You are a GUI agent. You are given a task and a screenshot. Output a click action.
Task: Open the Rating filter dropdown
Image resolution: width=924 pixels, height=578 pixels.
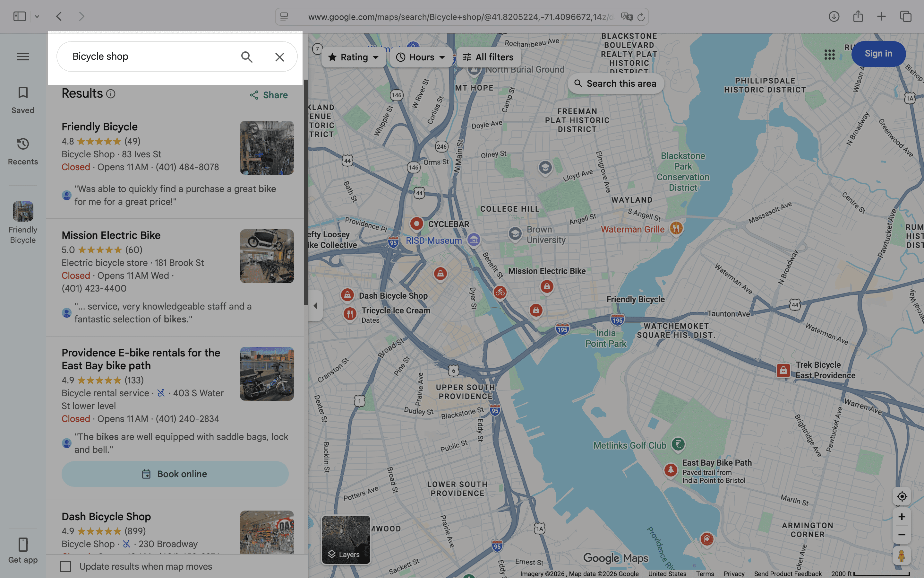(354, 57)
